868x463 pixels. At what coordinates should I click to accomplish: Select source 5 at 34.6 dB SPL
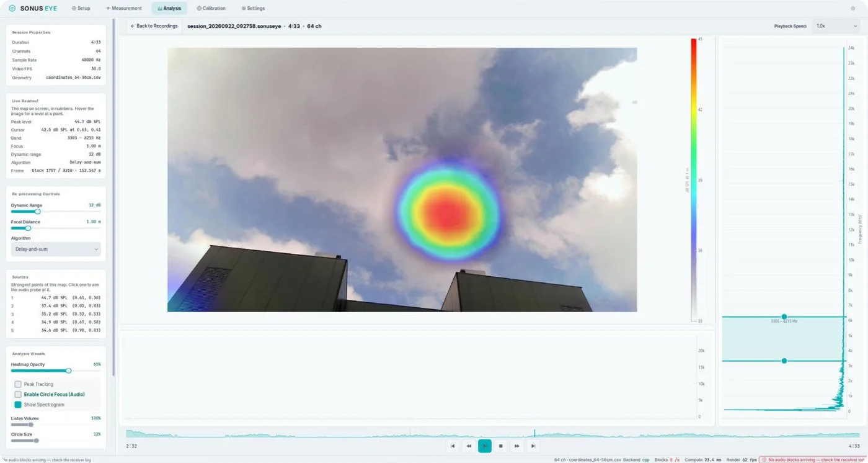click(x=56, y=330)
